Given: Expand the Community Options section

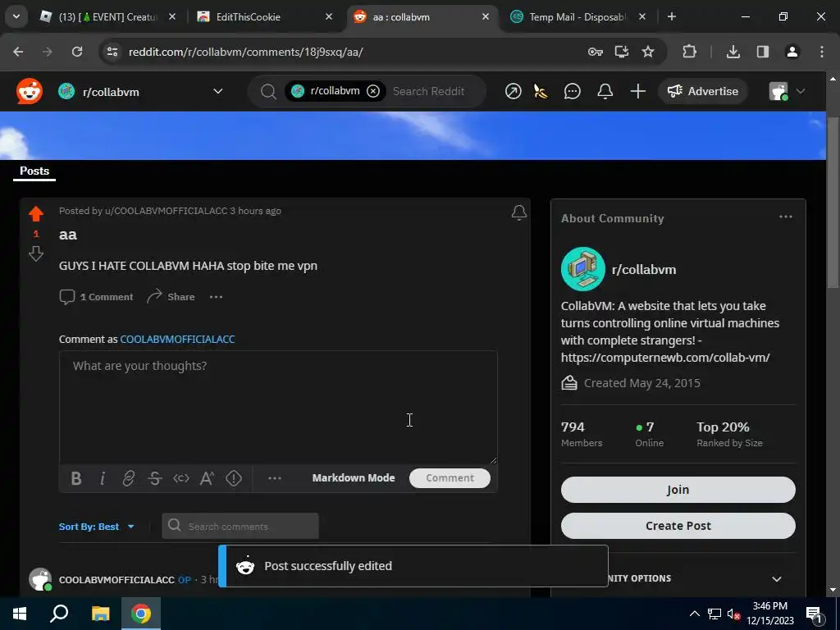Looking at the screenshot, I should coord(776,578).
